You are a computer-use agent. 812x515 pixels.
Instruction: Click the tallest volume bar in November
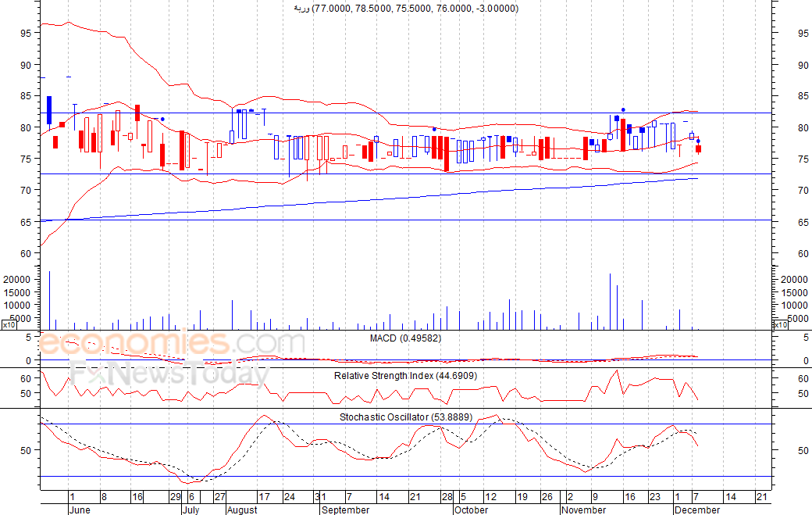click(610, 301)
